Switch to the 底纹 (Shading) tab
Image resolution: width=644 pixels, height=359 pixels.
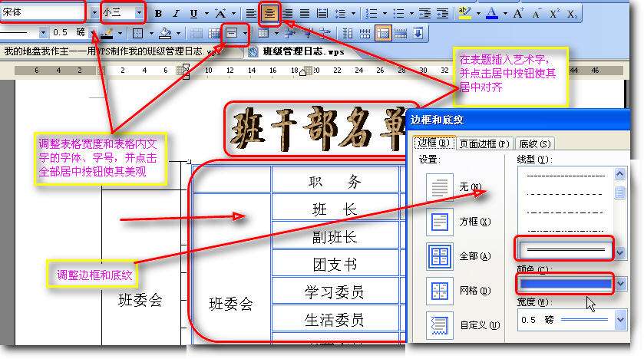(x=534, y=143)
